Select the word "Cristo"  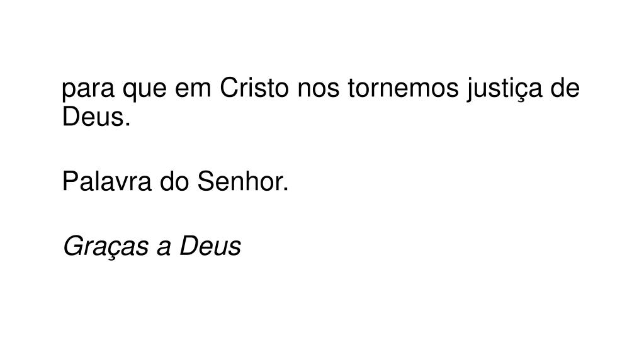(254, 88)
